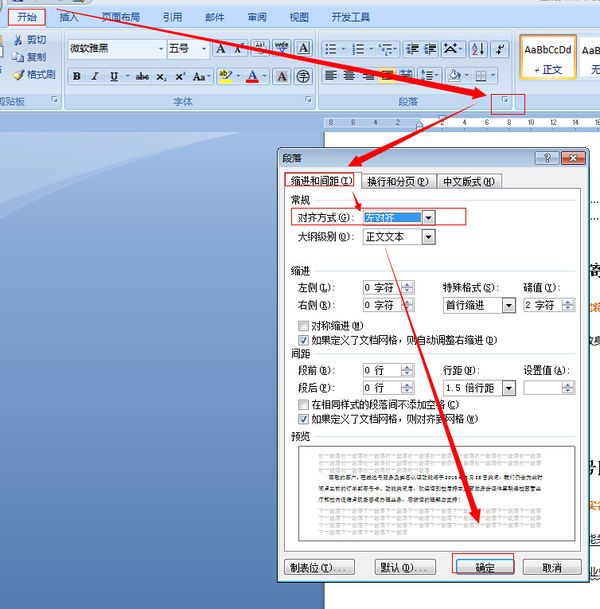Open the 行距 1.5 倍行距 dropdown
This screenshot has width=600, height=609.
pos(509,388)
